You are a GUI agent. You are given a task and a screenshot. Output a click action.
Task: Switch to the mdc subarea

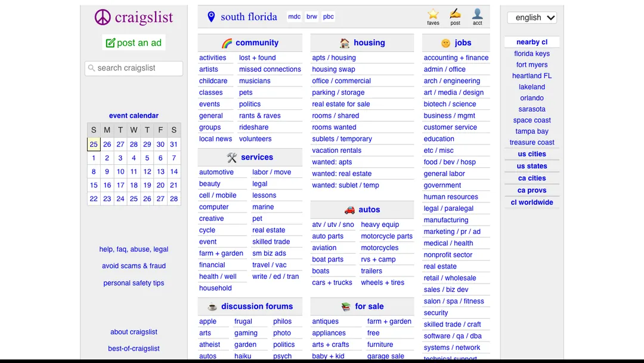(x=294, y=17)
